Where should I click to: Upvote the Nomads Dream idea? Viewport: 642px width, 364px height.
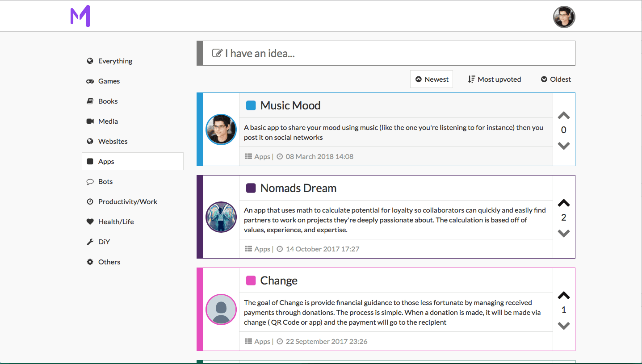[564, 203]
